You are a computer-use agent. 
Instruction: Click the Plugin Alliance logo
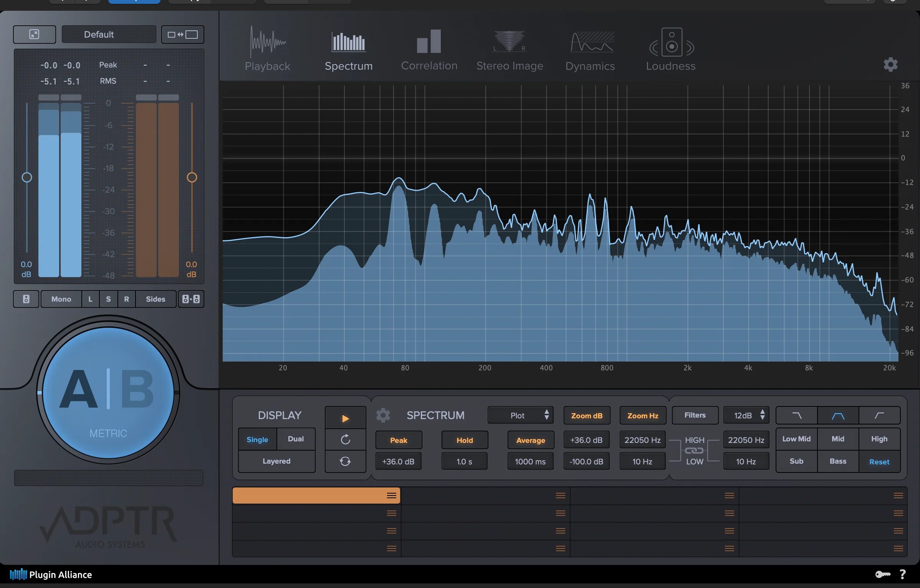point(51,575)
